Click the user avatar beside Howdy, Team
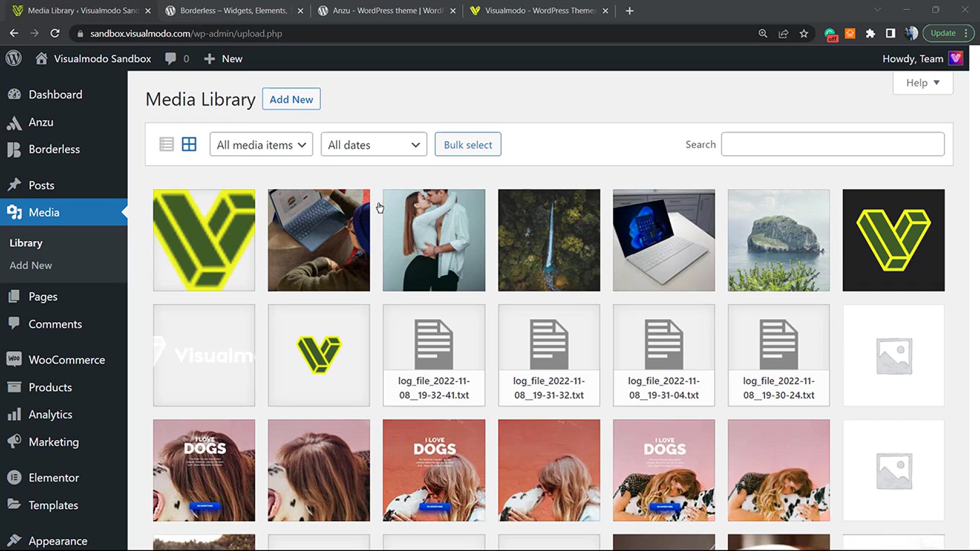The image size is (980, 551). [955, 58]
